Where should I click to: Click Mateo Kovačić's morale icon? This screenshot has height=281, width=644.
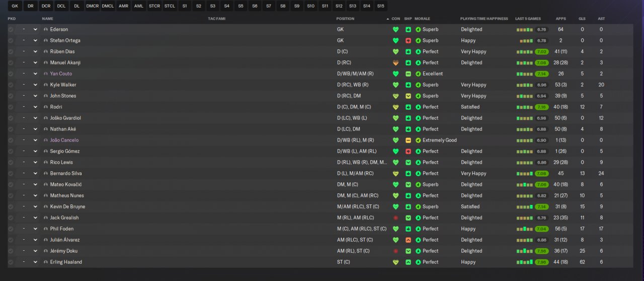click(x=418, y=184)
